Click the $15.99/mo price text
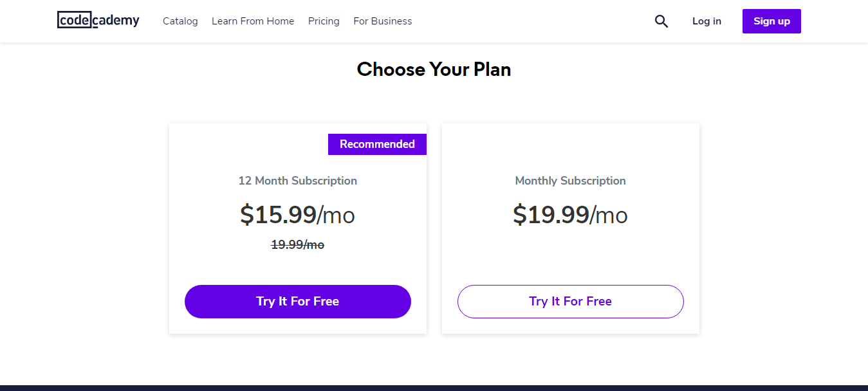 (x=297, y=215)
